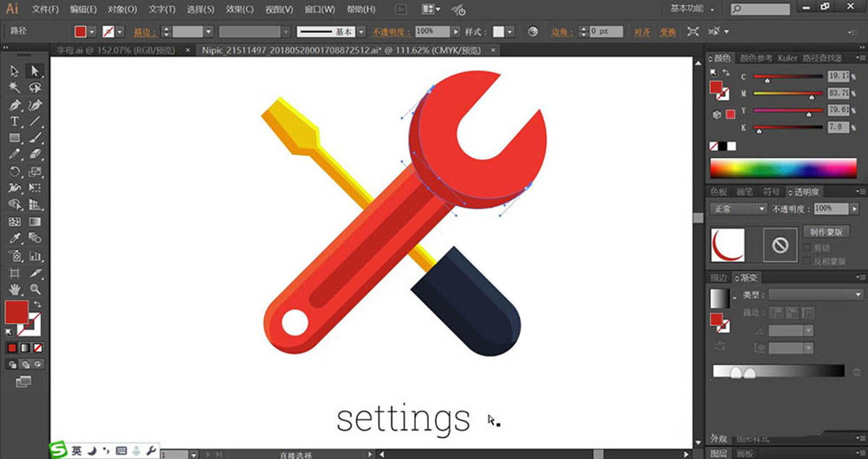The width and height of the screenshot is (868, 459).
Task: Select the Free Transform tool
Action: pos(34,189)
